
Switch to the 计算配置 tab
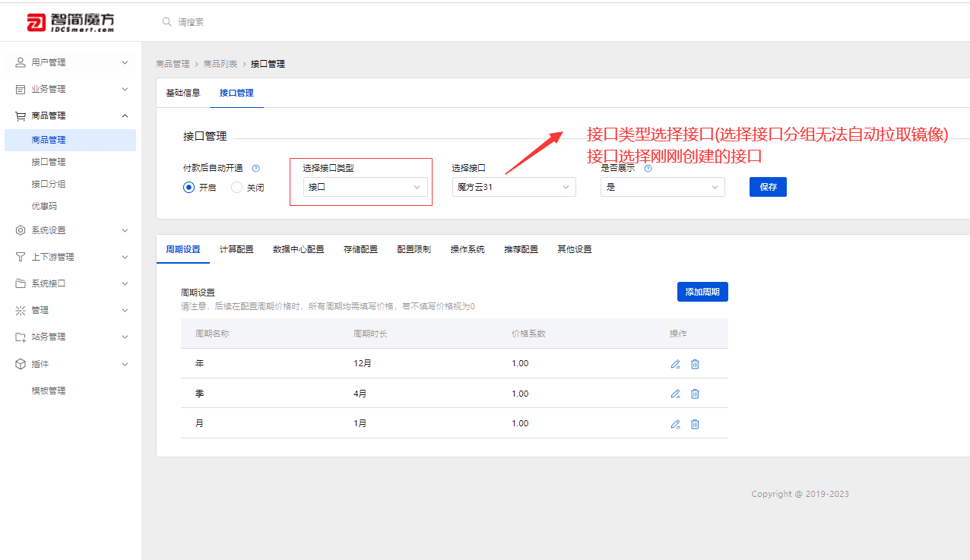tap(236, 249)
